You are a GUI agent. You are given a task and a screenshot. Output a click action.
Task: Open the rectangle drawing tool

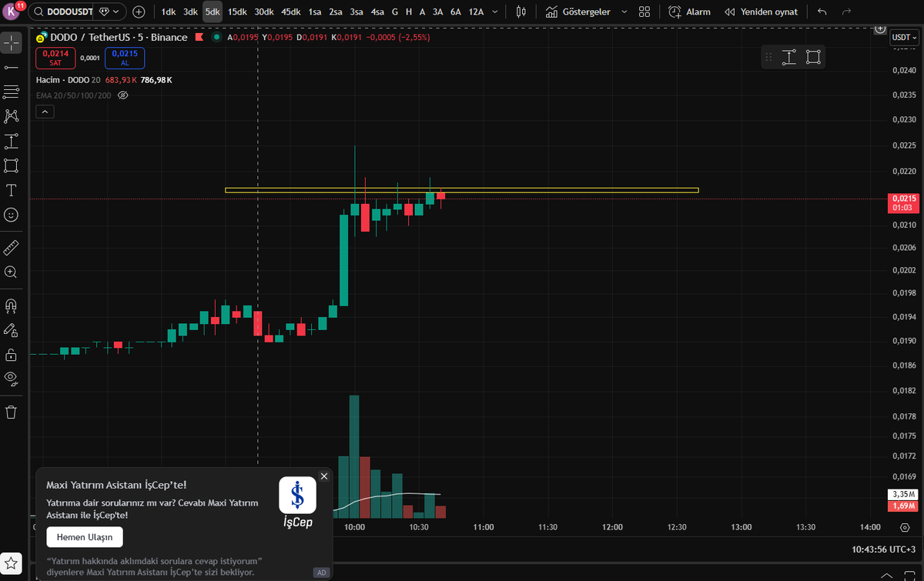click(x=11, y=165)
